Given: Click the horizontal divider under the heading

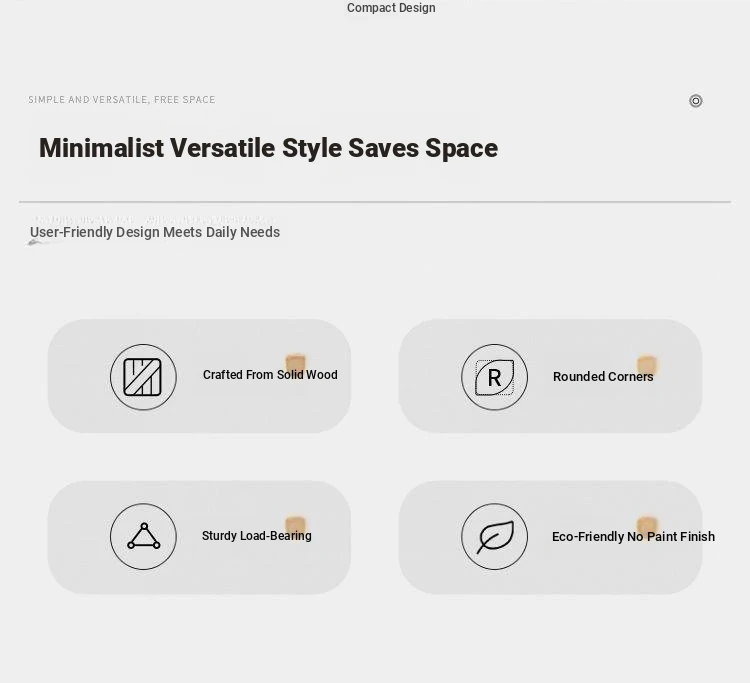Looking at the screenshot, I should 375,202.
